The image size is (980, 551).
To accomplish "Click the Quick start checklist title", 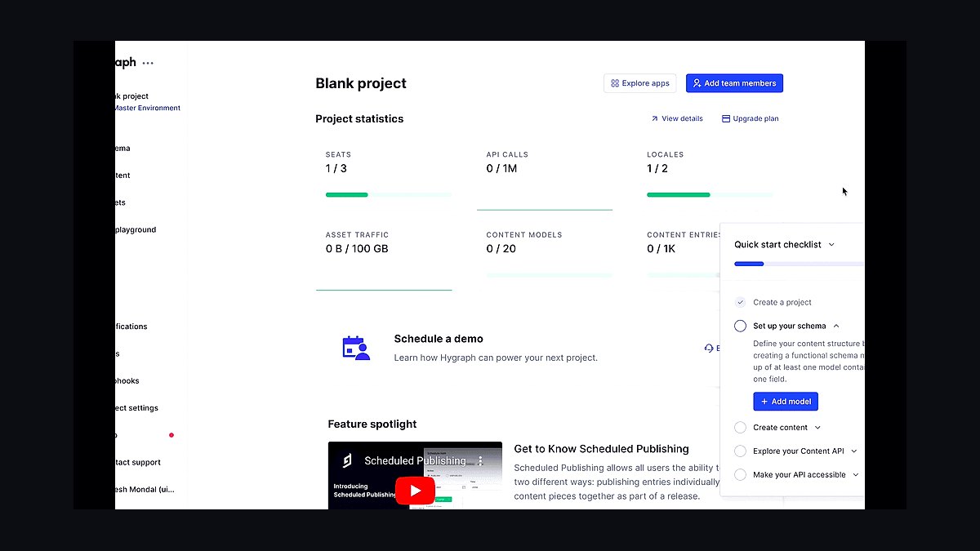I will pyautogui.click(x=778, y=245).
